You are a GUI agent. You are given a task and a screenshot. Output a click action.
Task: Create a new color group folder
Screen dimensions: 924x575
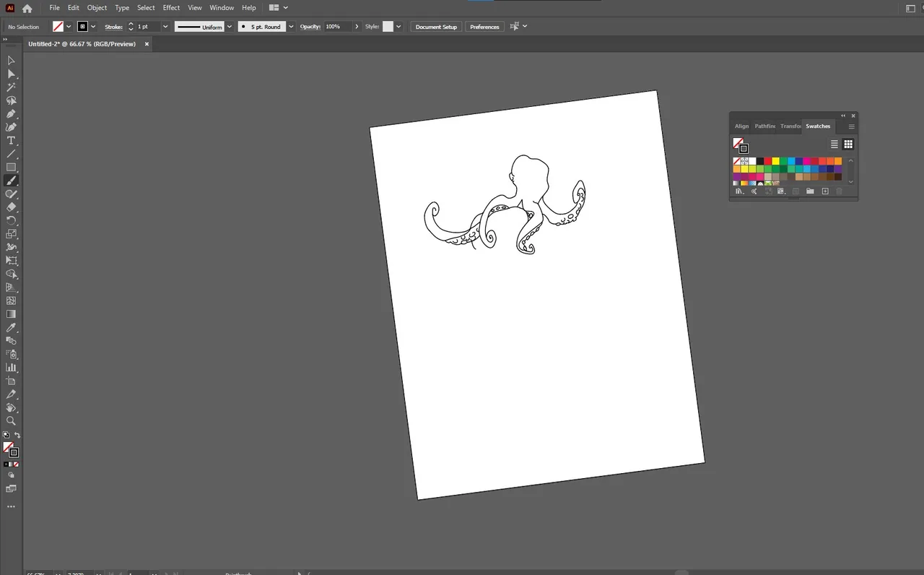click(810, 191)
